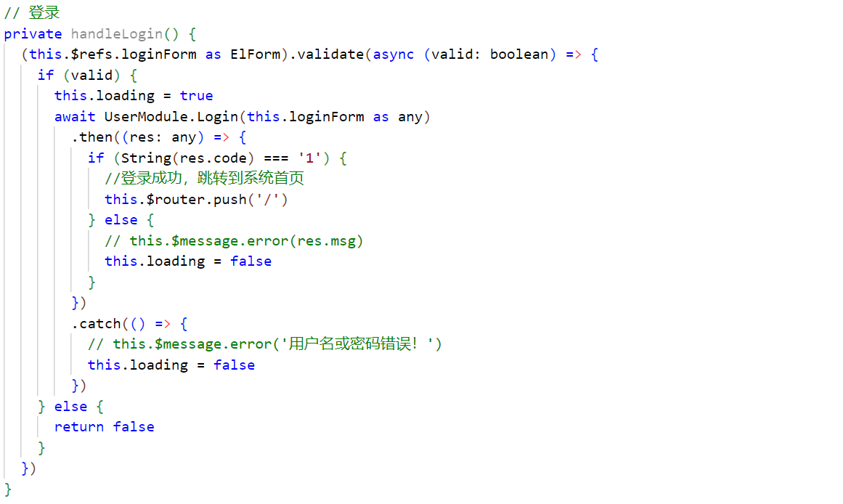Click the async keyword

pyautogui.click(x=393, y=54)
